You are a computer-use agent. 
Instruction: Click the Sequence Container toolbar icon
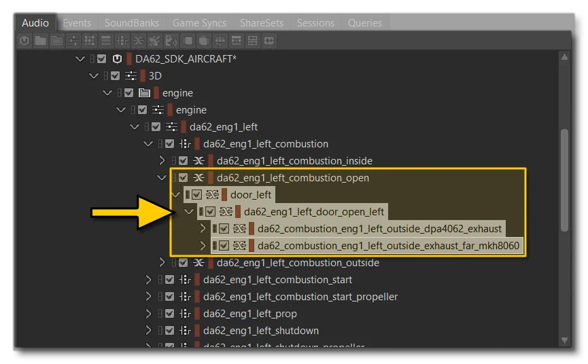(106, 41)
